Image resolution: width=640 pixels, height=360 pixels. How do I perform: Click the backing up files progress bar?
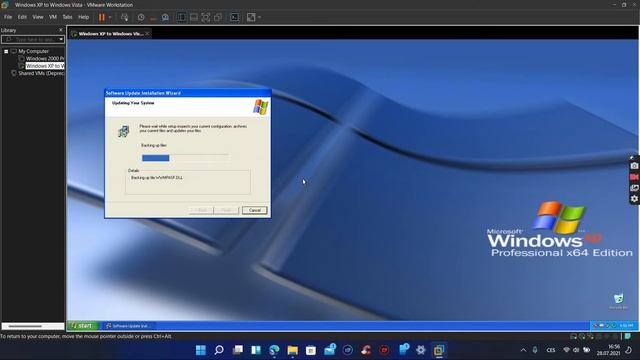click(185, 158)
